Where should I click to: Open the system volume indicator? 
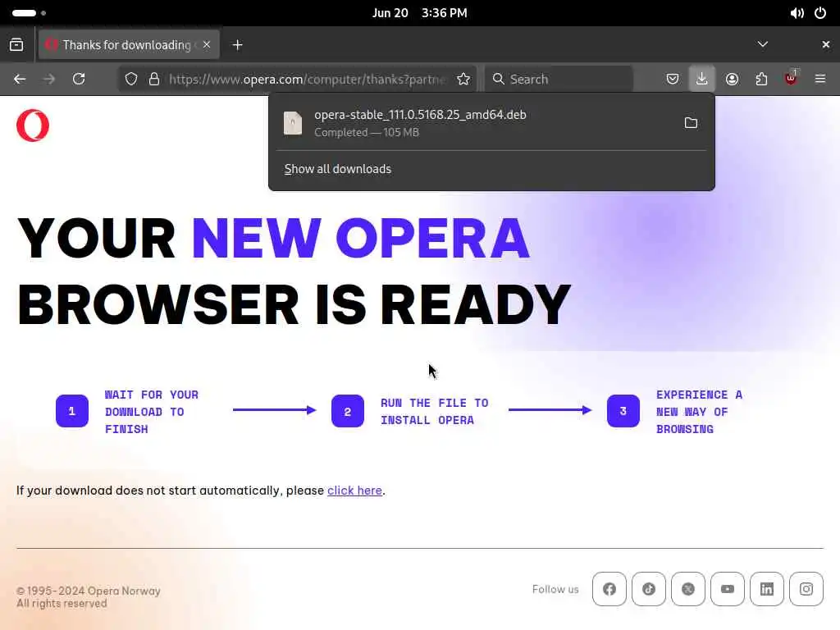click(797, 13)
